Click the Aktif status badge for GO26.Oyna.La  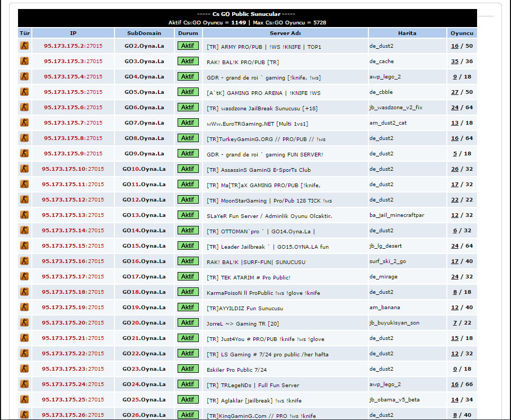[x=188, y=415]
